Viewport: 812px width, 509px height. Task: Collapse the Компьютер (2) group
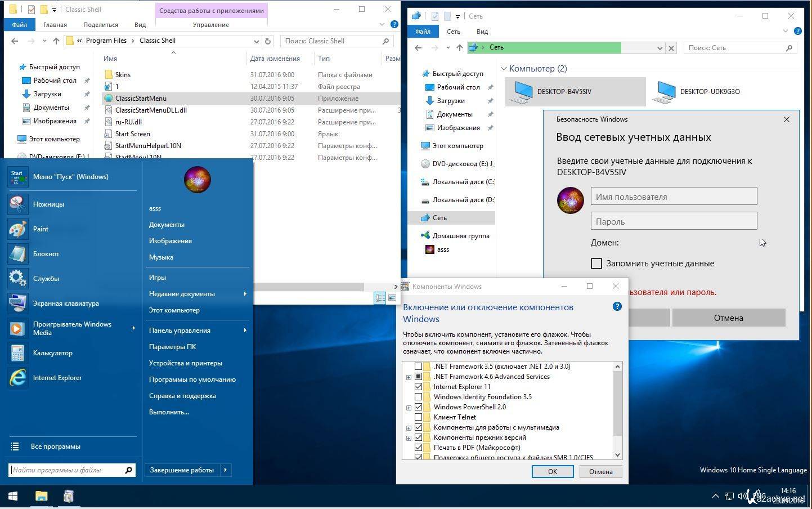pos(504,69)
